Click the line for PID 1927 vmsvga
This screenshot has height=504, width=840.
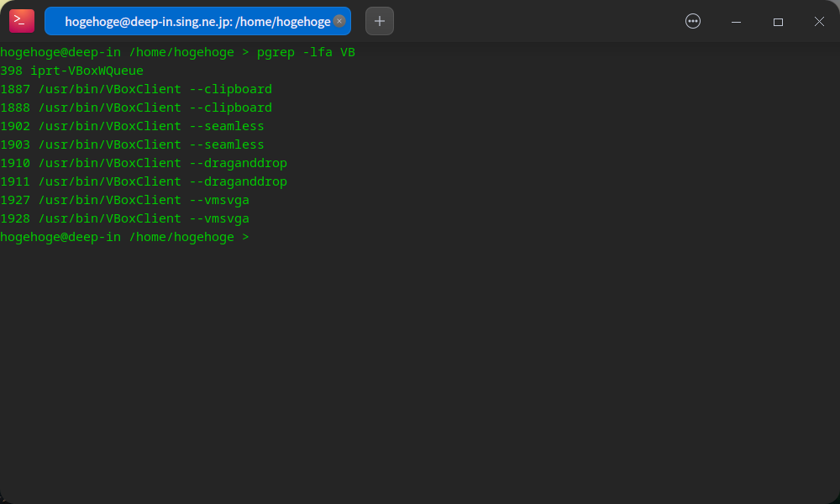(125, 200)
